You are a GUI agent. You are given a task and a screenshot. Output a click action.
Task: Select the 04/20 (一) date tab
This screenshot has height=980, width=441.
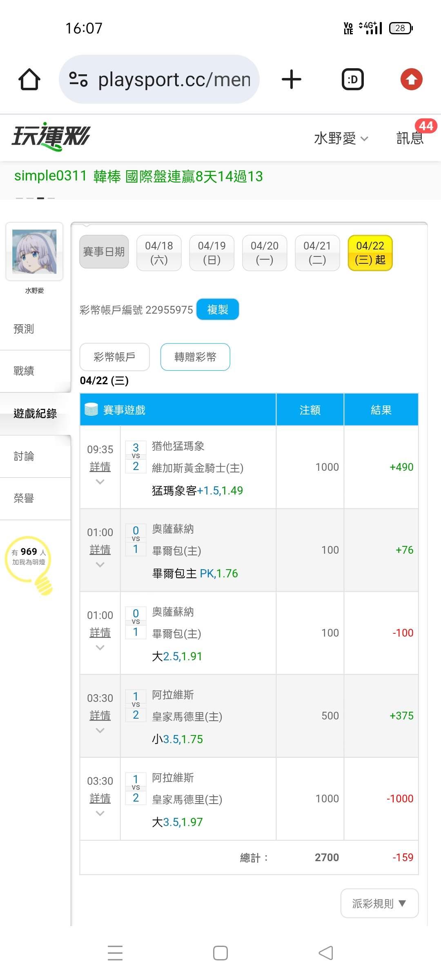tap(265, 253)
